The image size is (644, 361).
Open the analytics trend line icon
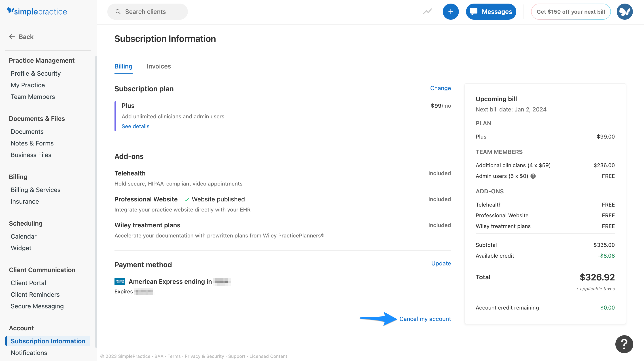(427, 11)
